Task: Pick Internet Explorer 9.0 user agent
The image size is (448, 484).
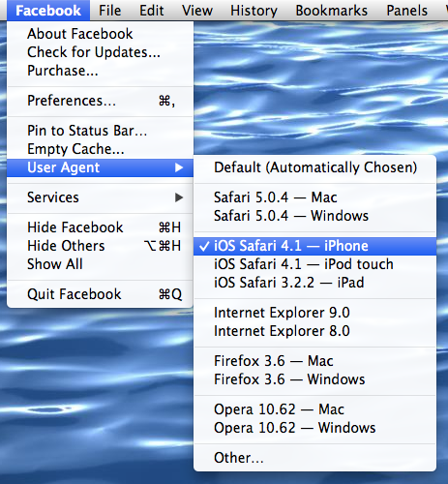Action: coord(314,313)
